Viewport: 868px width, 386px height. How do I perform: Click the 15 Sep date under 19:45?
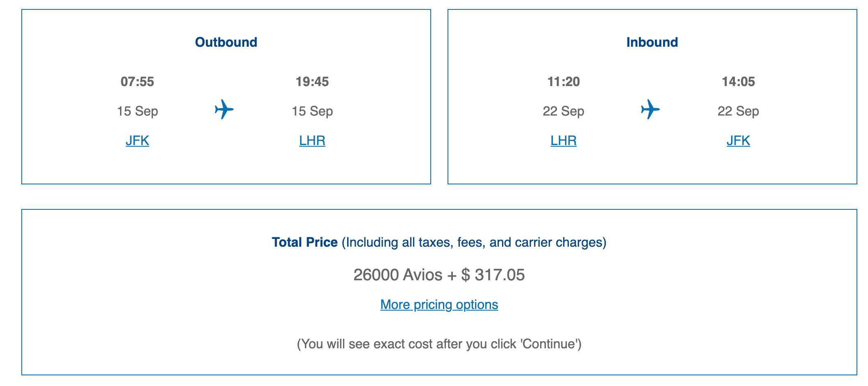312,111
